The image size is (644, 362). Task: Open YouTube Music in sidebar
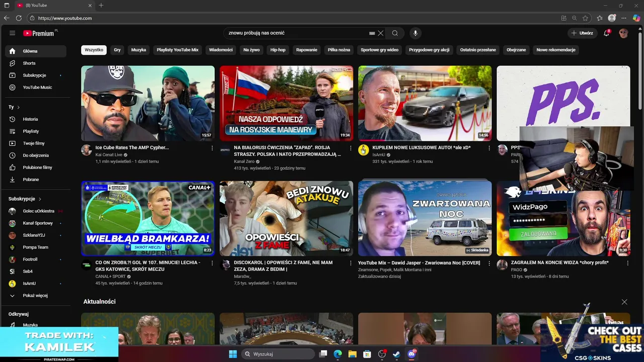(36, 87)
